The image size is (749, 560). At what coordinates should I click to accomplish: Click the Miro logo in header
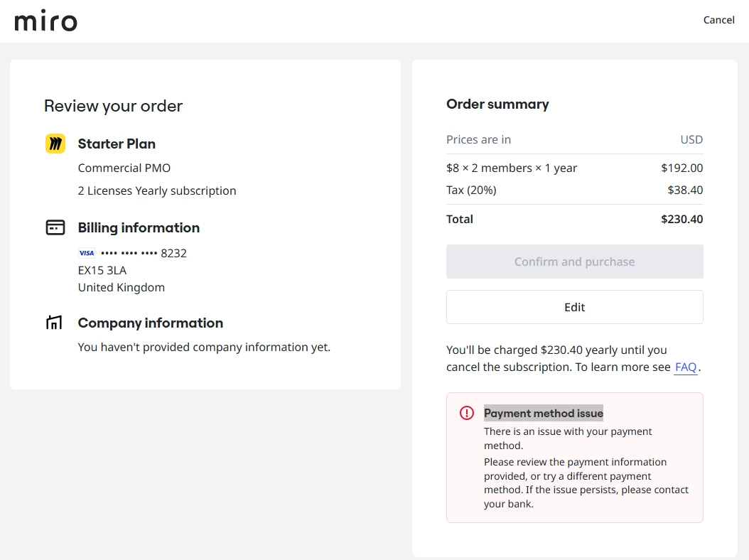(x=45, y=21)
